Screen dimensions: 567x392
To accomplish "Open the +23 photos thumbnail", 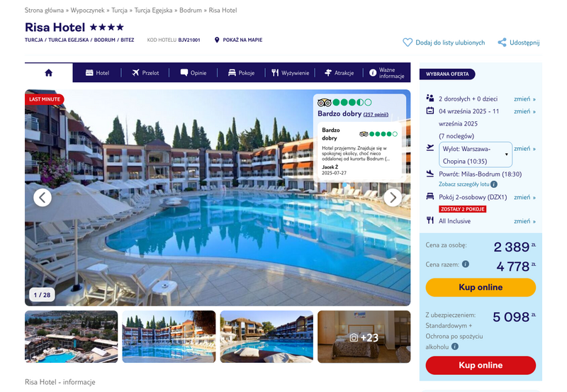I will [x=364, y=337].
